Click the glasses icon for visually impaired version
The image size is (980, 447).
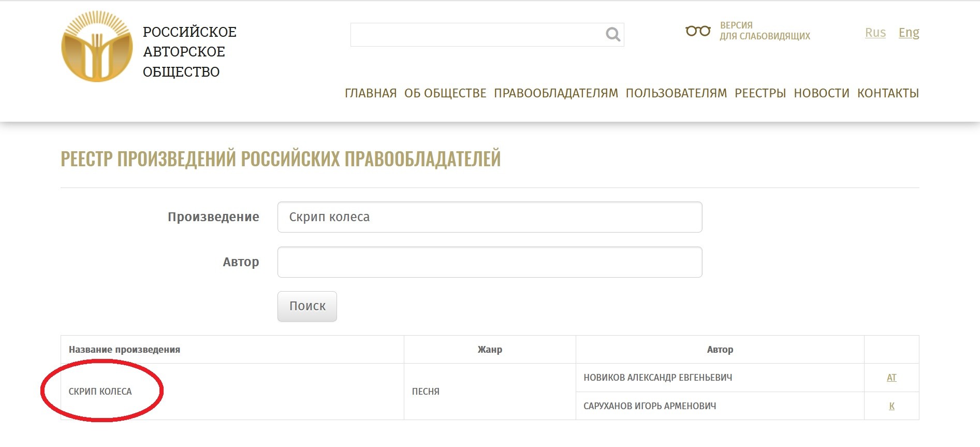click(698, 31)
